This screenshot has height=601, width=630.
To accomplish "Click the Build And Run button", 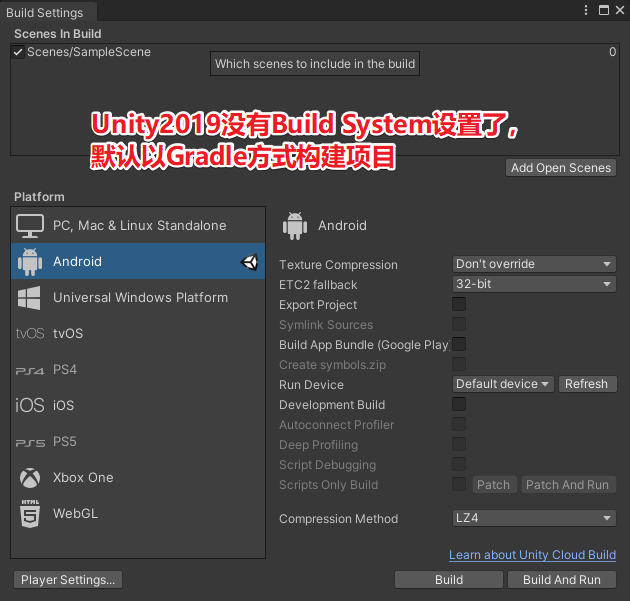I will pos(562,580).
